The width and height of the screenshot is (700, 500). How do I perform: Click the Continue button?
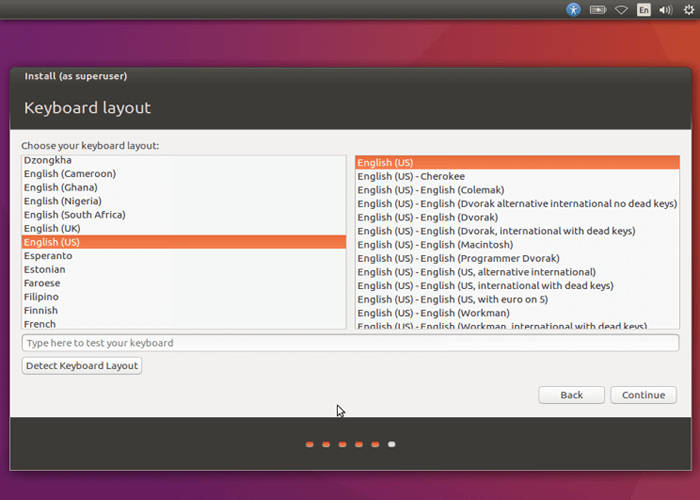(x=643, y=395)
